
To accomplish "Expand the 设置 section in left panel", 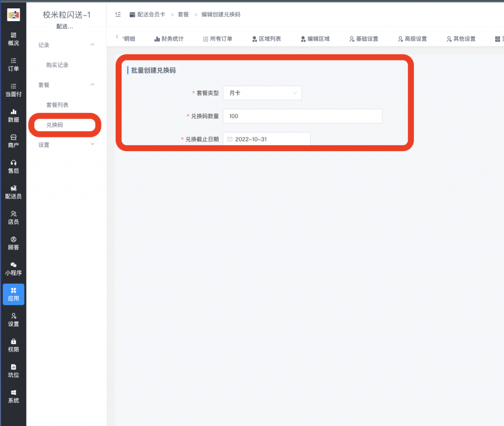I will (x=64, y=144).
